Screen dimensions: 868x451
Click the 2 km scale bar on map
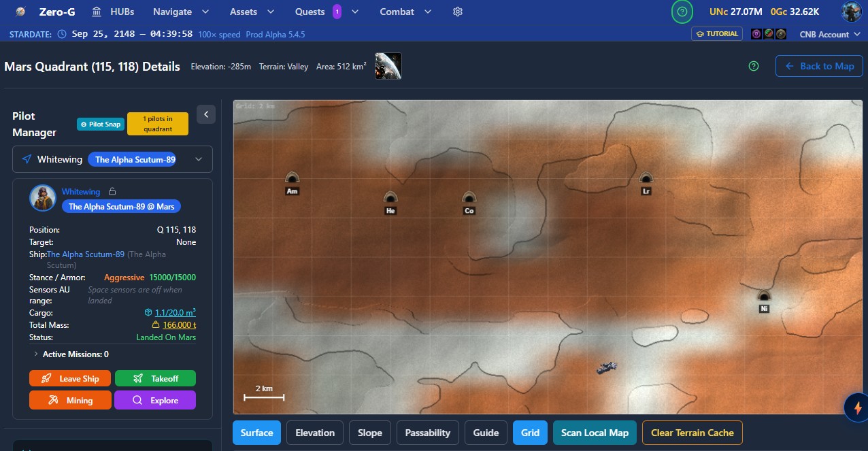pos(264,392)
